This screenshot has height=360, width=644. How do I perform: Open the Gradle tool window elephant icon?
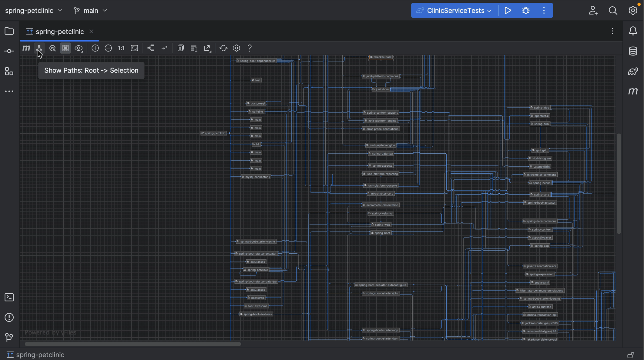coord(633,71)
